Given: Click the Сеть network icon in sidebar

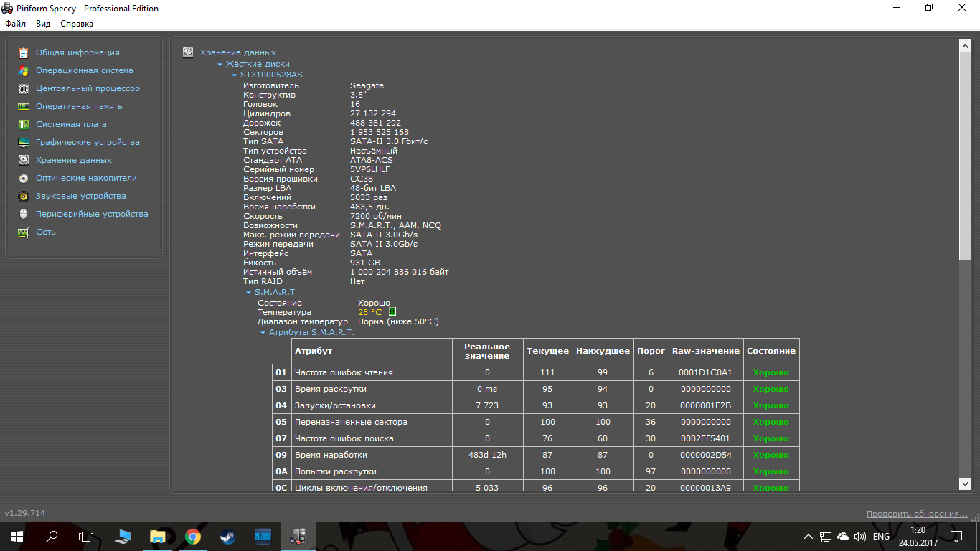Looking at the screenshot, I should [24, 232].
